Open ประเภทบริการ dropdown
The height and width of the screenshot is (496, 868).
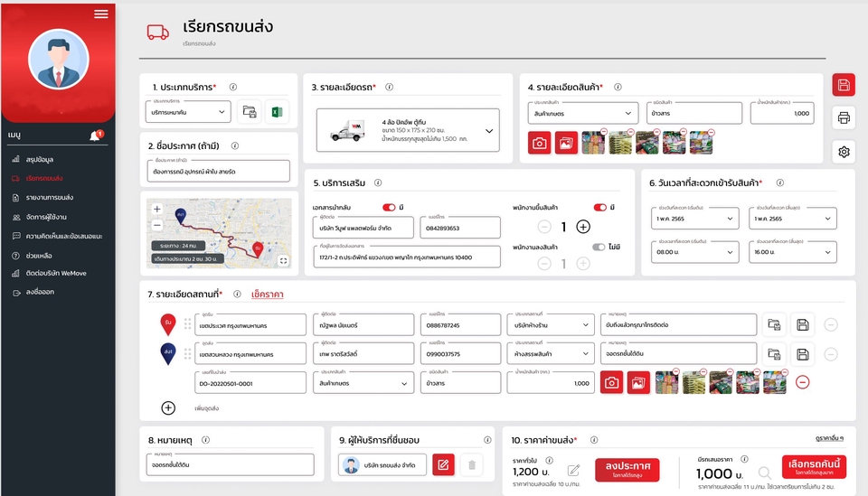(x=188, y=112)
